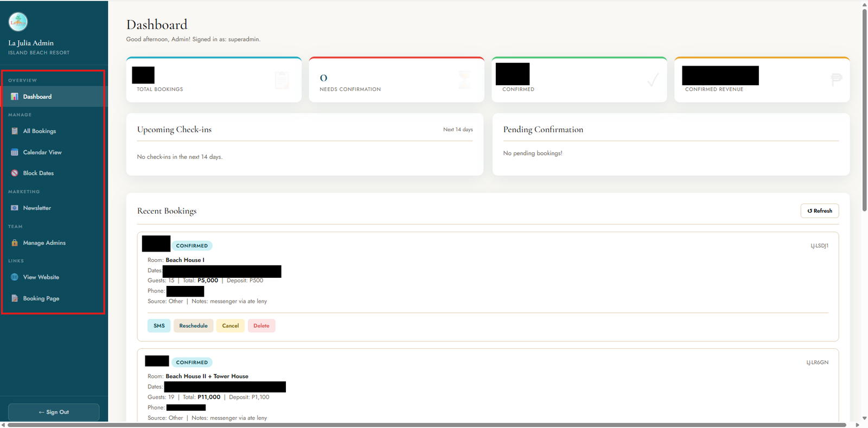The height and width of the screenshot is (428, 868).
Task: Click the La Julia resort logo
Action: click(18, 22)
